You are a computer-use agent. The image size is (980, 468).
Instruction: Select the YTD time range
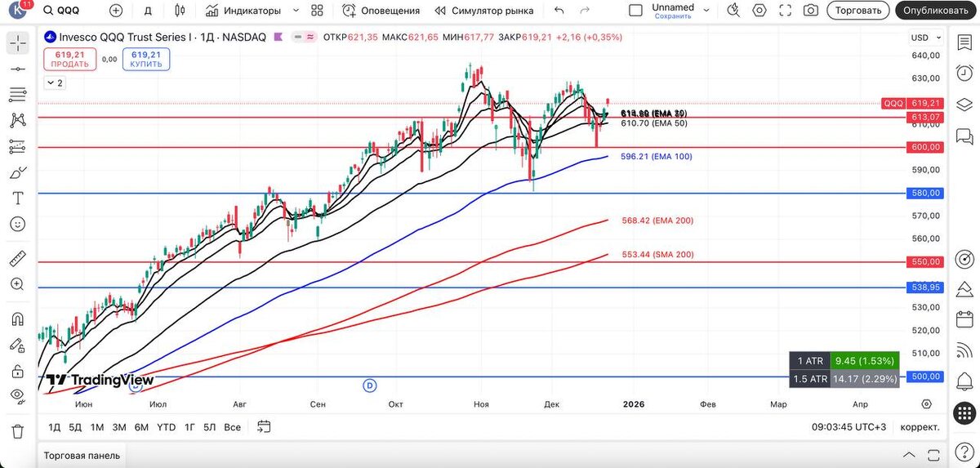tap(166, 427)
